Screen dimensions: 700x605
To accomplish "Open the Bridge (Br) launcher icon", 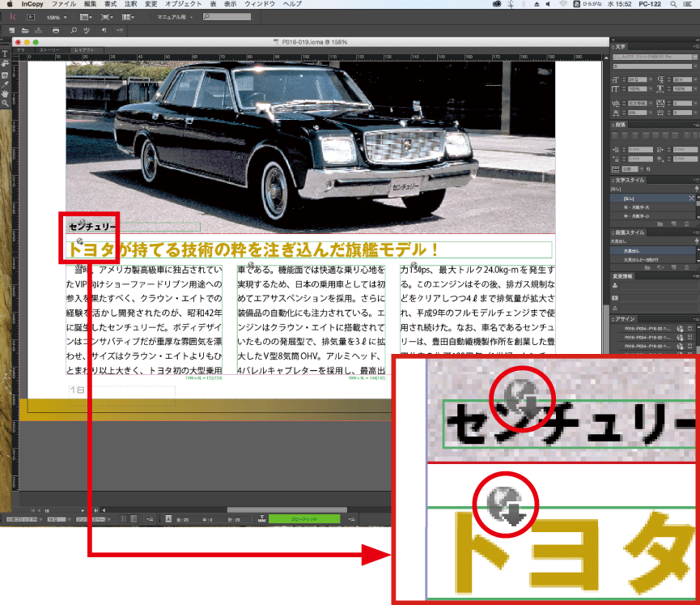I will (31, 17).
